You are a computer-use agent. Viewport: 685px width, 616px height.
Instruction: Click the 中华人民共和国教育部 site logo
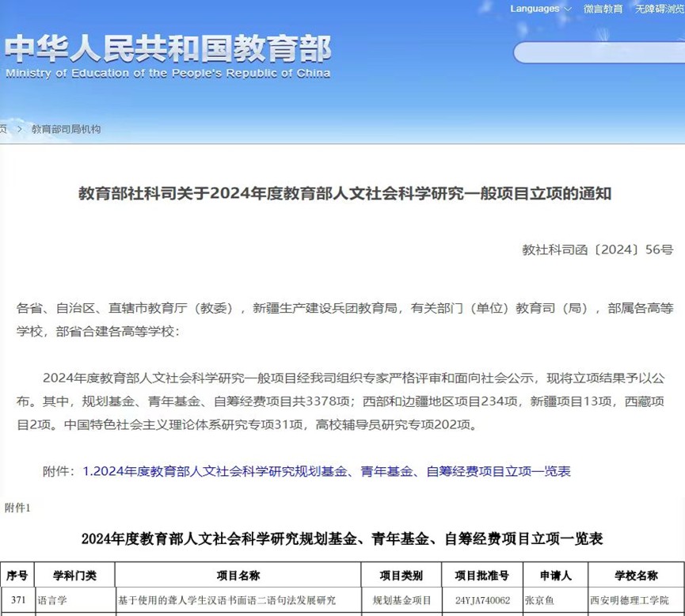tap(168, 49)
